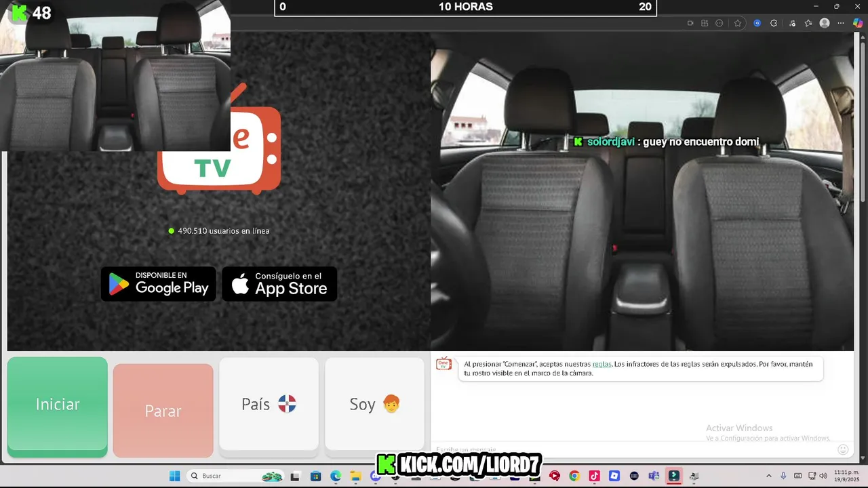Open File Explorer from taskbar
The width and height of the screenshot is (868, 488).
coord(355,476)
